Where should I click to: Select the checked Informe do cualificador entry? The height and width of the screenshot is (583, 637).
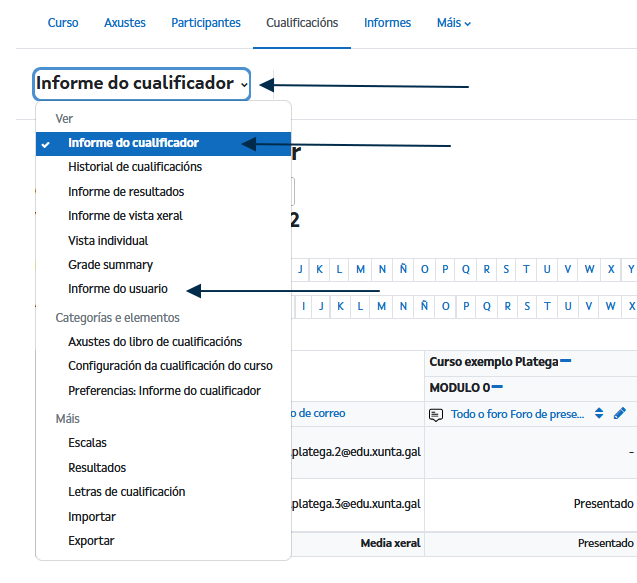133,143
